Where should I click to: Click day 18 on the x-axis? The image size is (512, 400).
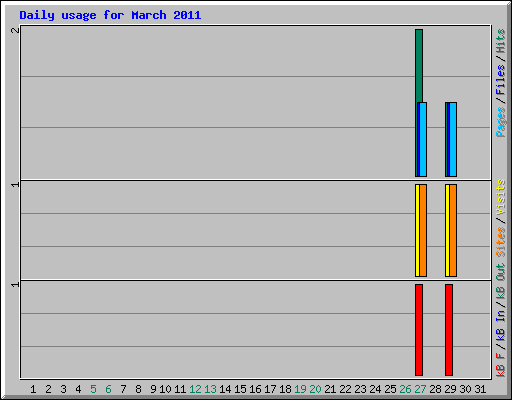click(285, 389)
